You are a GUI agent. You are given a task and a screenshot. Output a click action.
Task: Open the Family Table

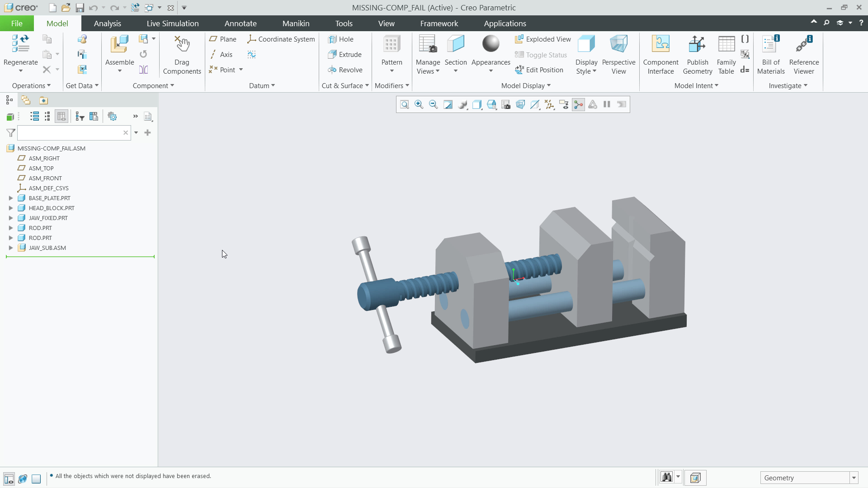point(726,55)
